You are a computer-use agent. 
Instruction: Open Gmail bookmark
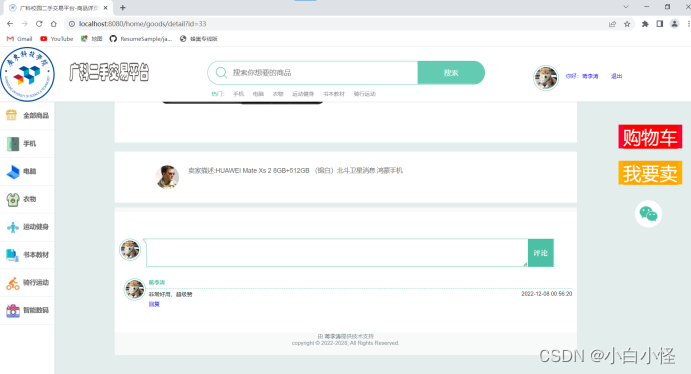coord(19,39)
